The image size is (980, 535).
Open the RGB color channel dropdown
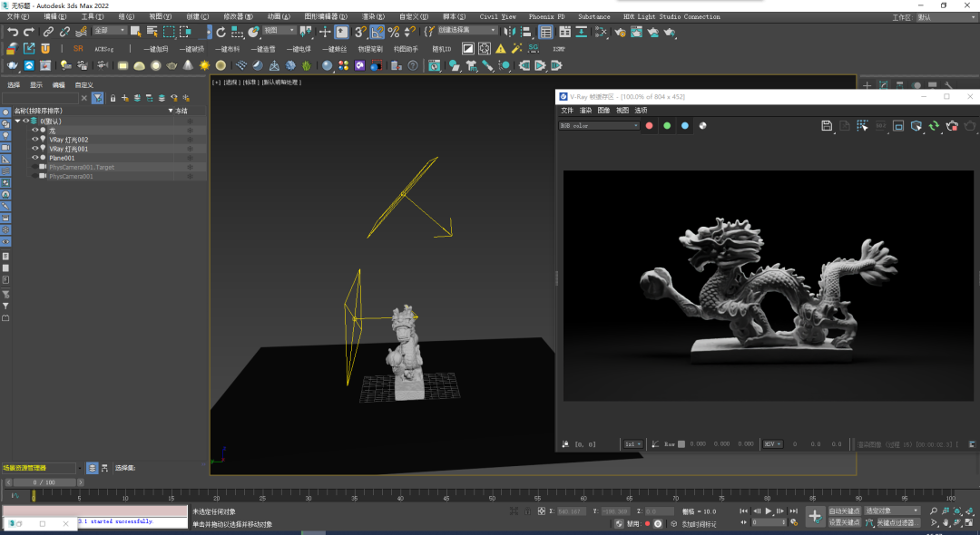pos(599,126)
